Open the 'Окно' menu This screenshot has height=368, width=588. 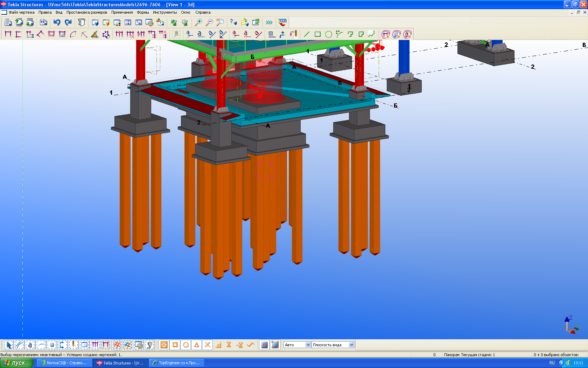click(186, 12)
